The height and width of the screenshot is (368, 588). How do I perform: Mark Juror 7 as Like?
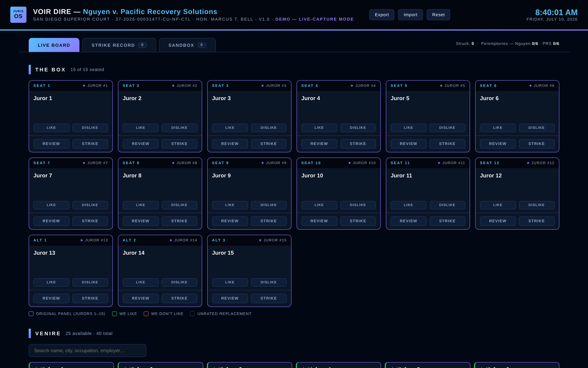51,205
